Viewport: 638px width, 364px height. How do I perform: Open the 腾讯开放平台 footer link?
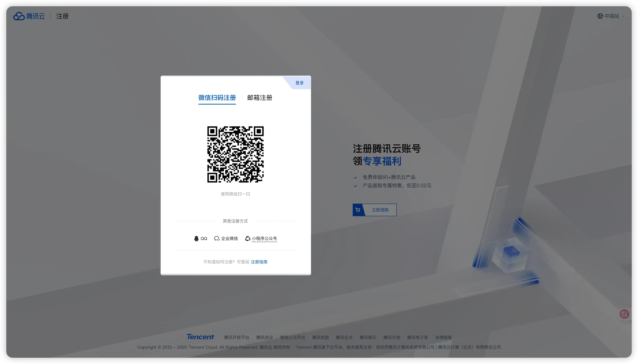(236, 337)
